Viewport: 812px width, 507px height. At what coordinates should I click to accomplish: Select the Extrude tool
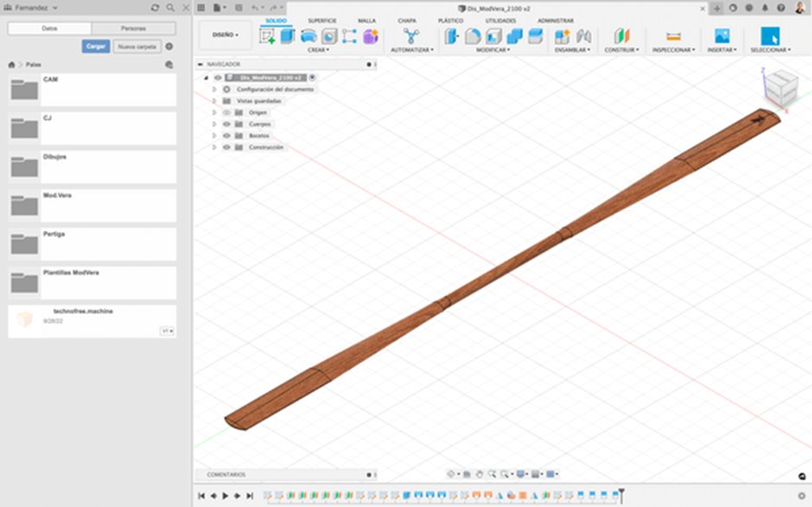(x=287, y=36)
